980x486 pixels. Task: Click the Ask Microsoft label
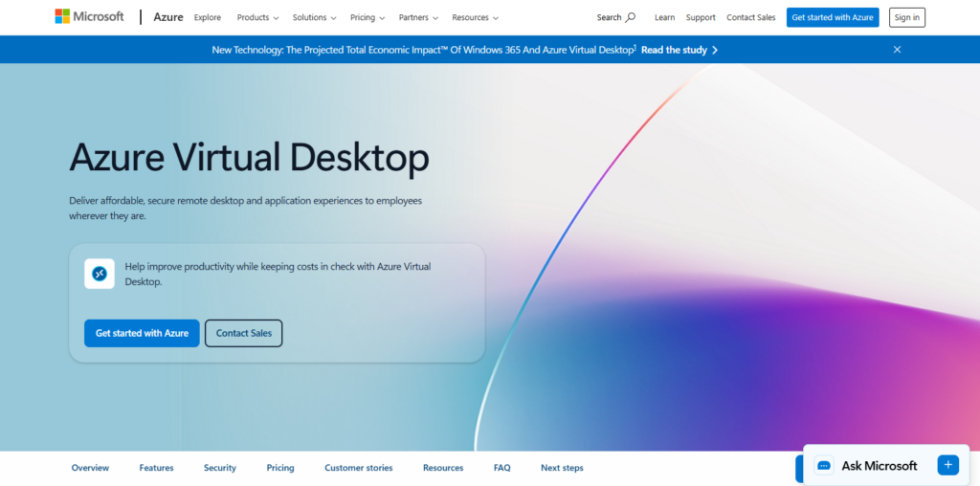[880, 465]
